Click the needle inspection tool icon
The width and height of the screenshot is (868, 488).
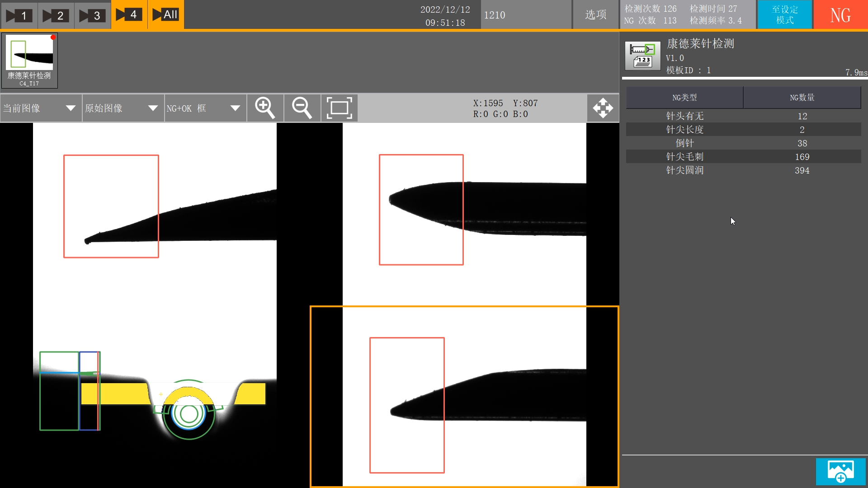[x=642, y=56]
